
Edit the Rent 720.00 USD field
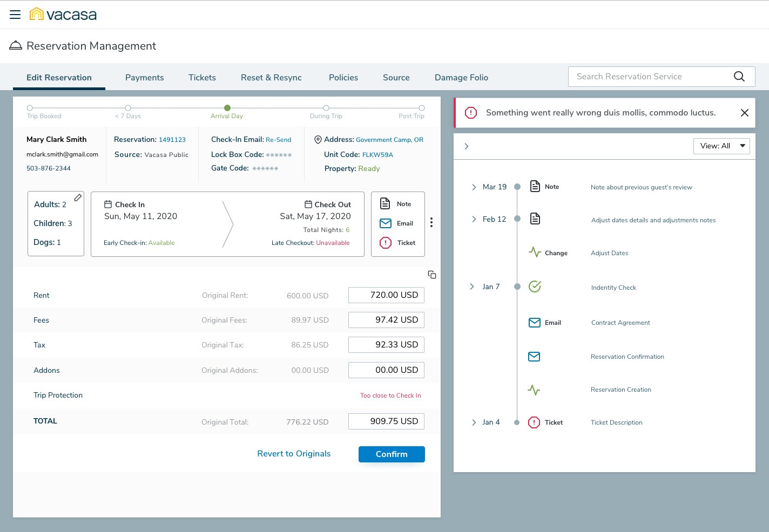point(386,295)
